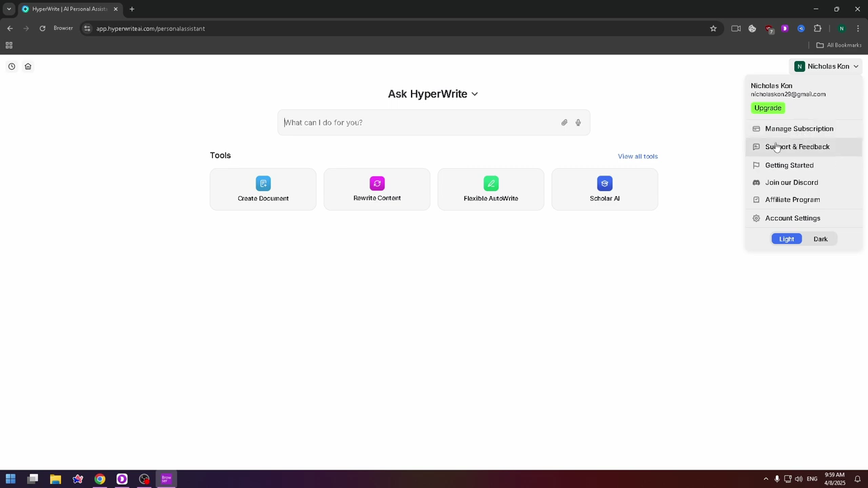The image size is (868, 488).
Task: Show hidden system tray icons
Action: point(766,479)
